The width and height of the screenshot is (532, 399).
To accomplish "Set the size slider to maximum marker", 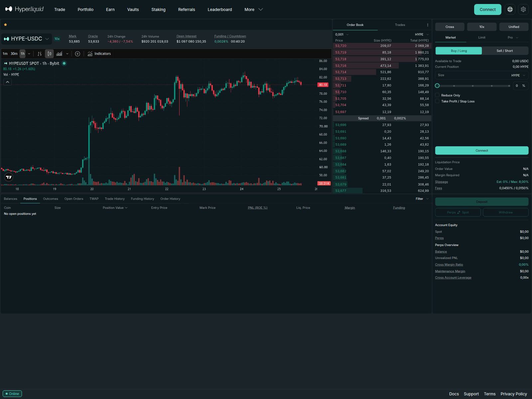I will 509,86.
